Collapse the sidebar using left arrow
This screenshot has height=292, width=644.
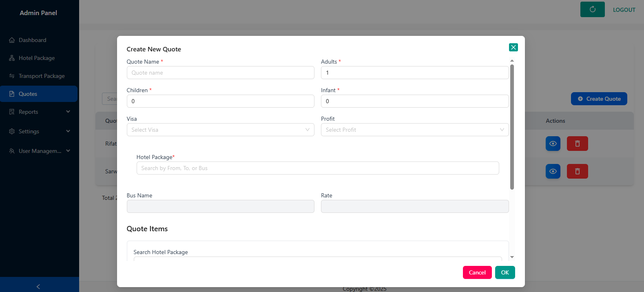click(38, 287)
